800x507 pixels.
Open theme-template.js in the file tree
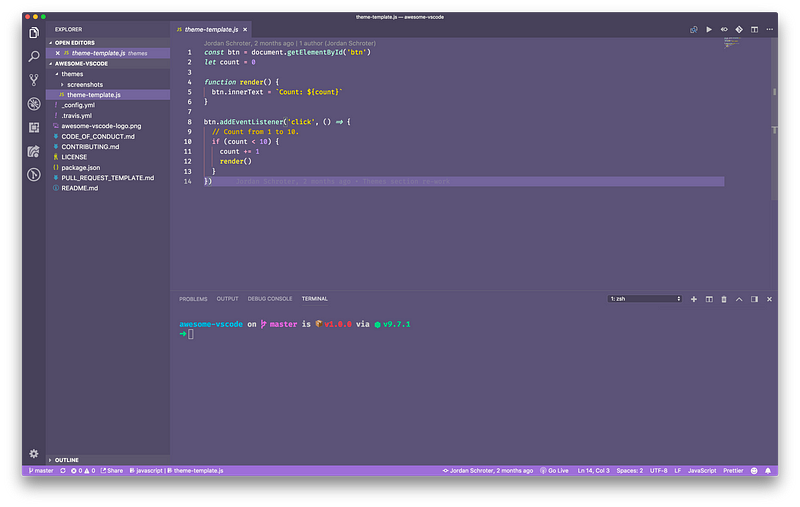tap(108, 95)
